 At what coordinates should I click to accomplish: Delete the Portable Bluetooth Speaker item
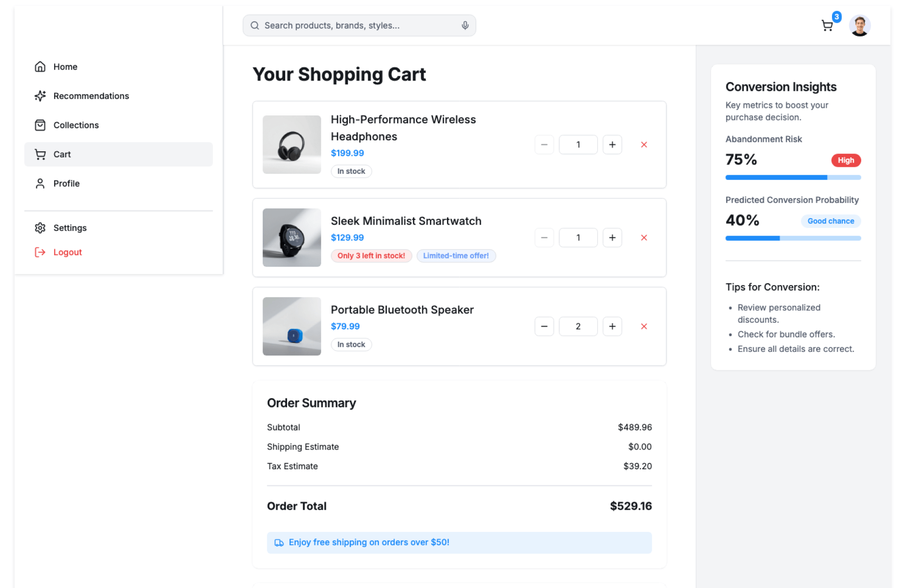(x=644, y=326)
